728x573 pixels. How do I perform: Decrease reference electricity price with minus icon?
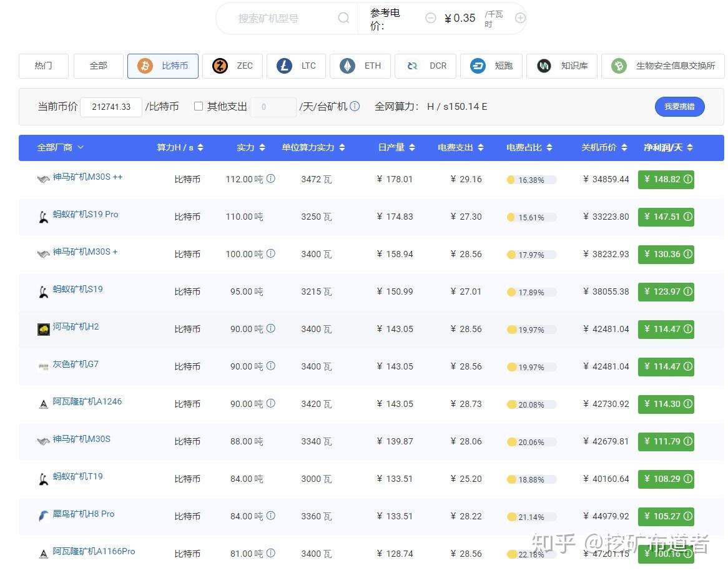[430, 18]
